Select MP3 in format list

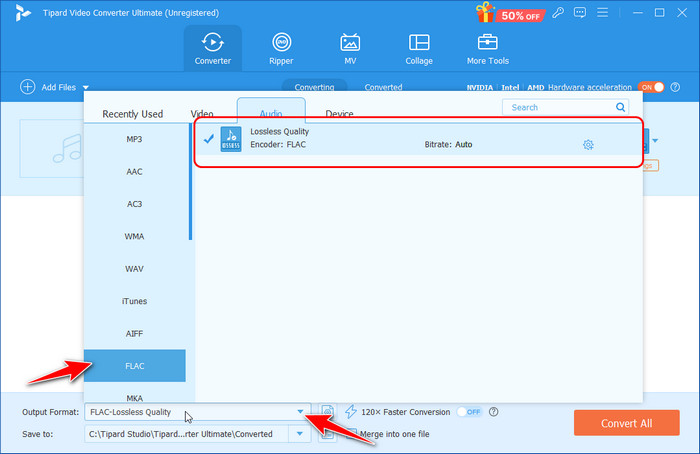click(134, 139)
